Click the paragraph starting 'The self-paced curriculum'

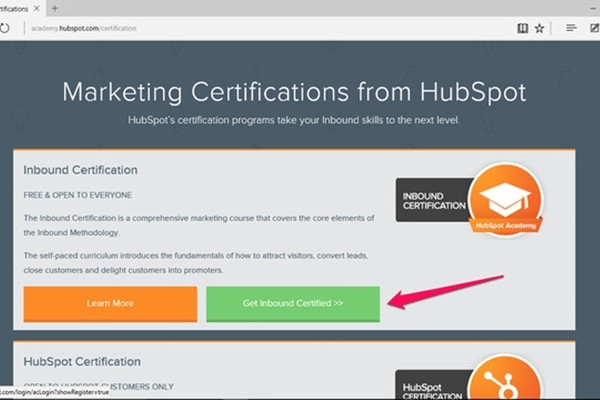[196, 263]
